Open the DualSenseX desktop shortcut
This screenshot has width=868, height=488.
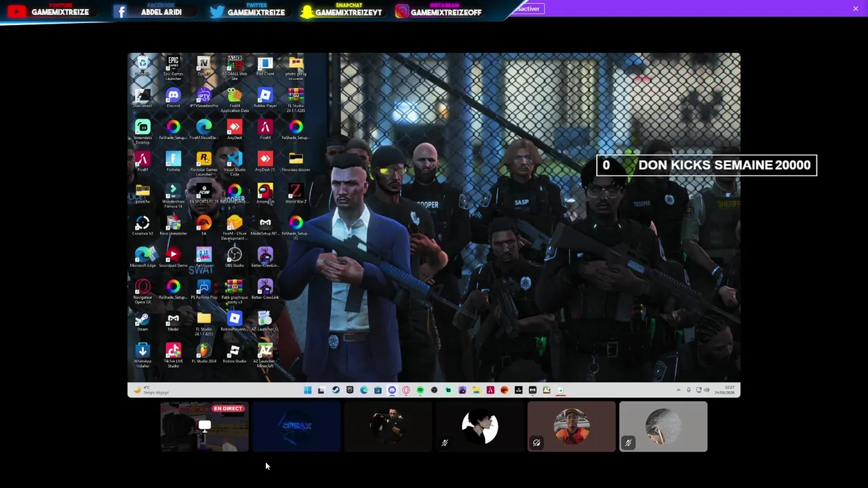(x=142, y=98)
